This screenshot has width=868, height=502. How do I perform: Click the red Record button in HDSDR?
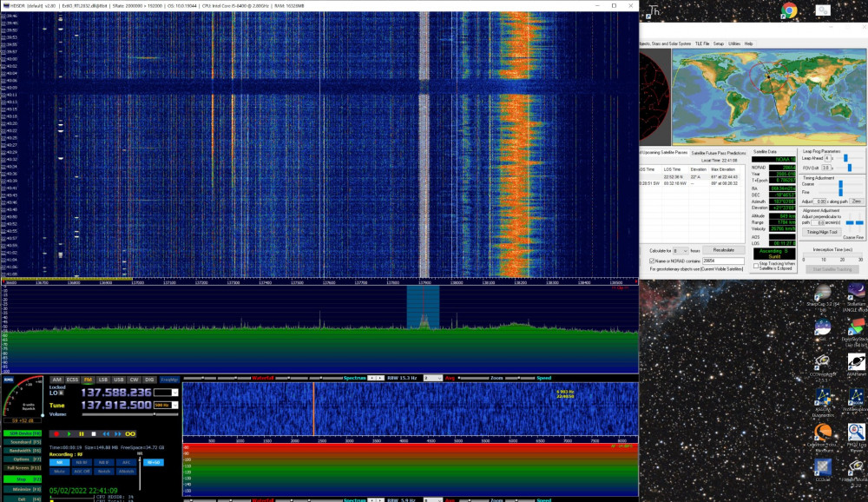pos(56,434)
